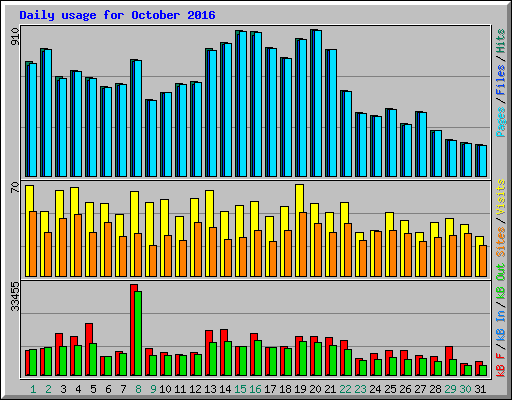Click green day label 9 on the x-axis
The width and height of the screenshot is (512, 400).
tap(153, 389)
